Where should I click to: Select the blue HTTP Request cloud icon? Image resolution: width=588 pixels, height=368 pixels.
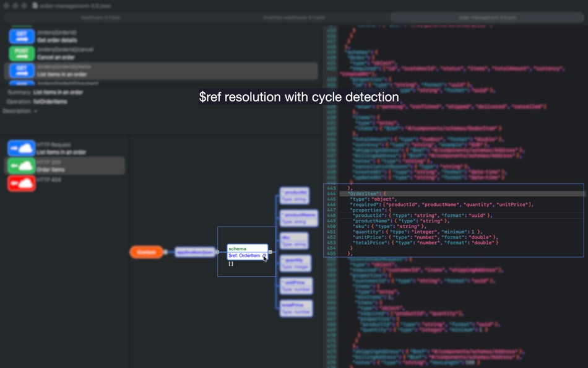[22, 148]
